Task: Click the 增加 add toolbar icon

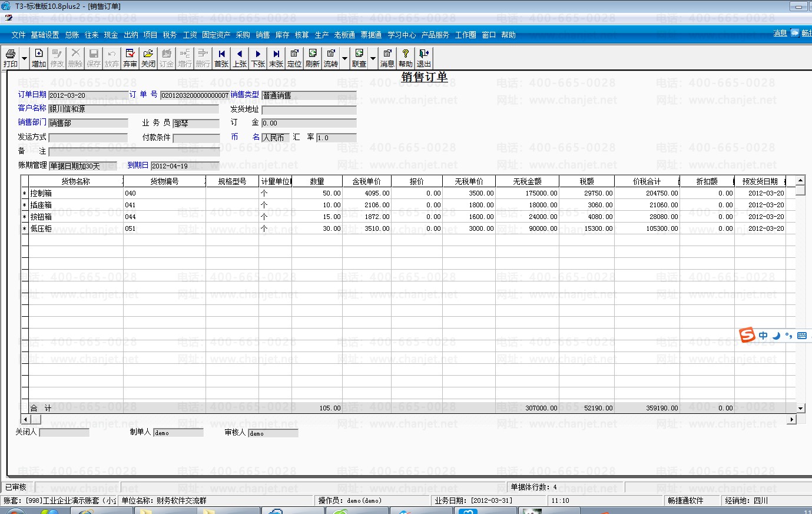Action: click(39, 58)
